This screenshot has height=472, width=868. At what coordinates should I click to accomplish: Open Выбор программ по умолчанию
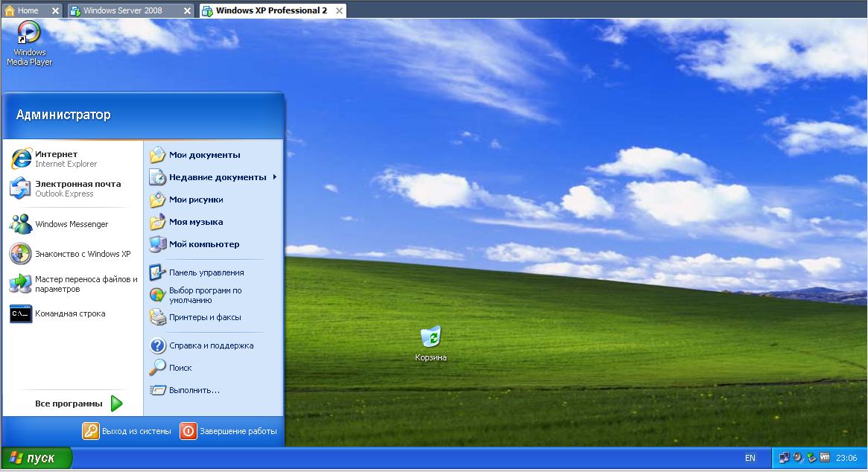(213, 295)
